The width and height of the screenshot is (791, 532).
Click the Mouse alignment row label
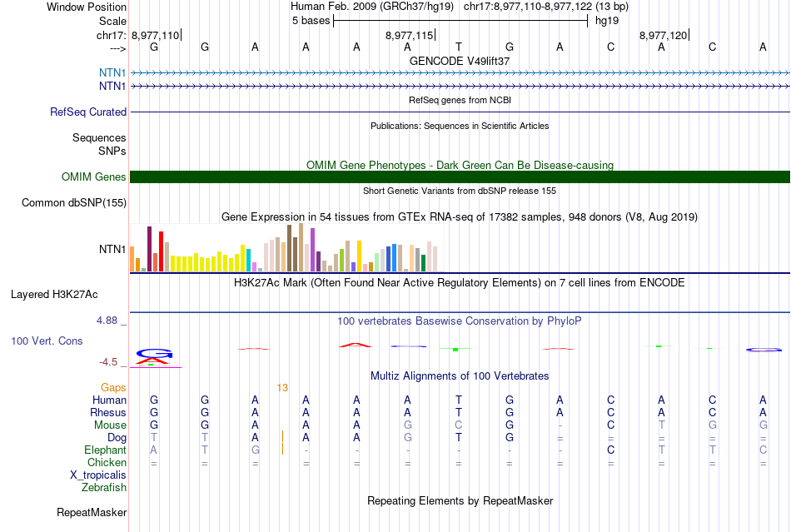111,425
